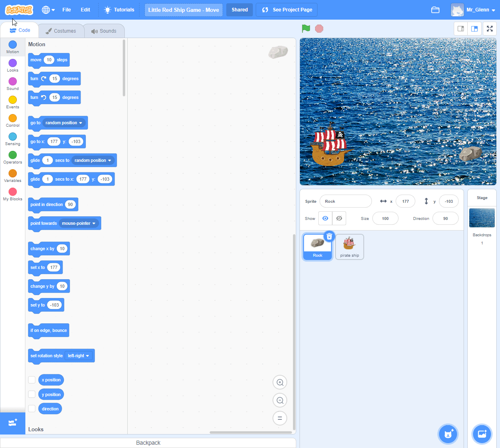Viewport: 500px width, 448px height.
Task: Enter full screen stage mode
Action: (490, 29)
